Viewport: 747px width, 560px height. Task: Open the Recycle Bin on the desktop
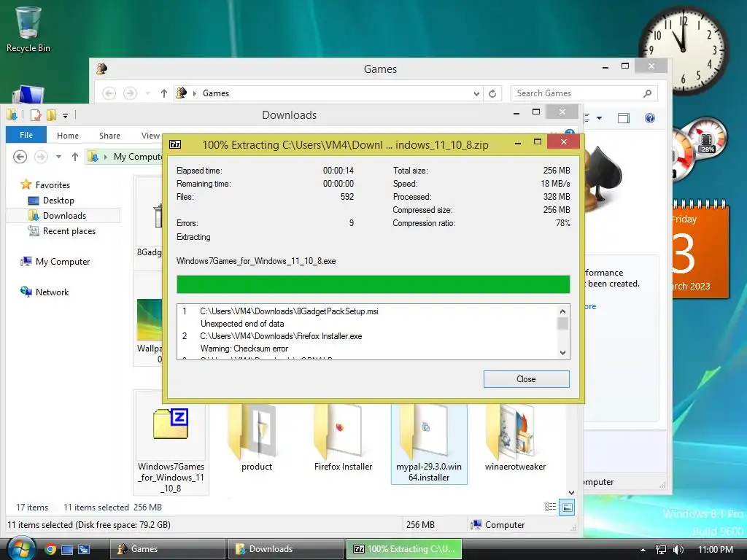[x=28, y=28]
